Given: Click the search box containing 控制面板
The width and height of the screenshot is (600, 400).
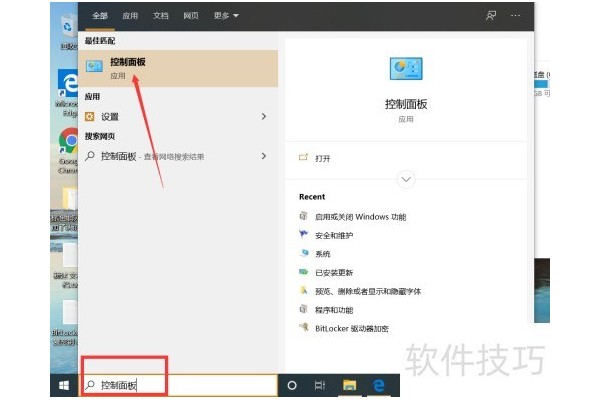Looking at the screenshot, I should coord(178,385).
